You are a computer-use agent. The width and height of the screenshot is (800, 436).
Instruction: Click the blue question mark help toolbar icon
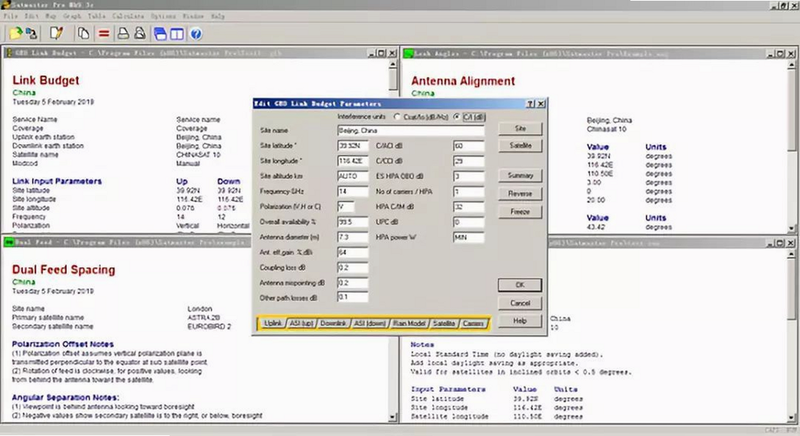pos(196,34)
